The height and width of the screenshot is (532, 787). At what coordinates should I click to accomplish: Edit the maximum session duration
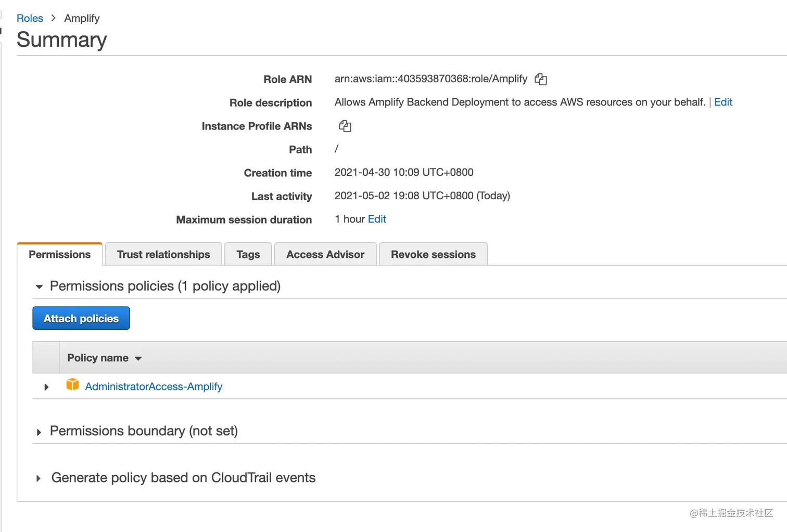point(377,219)
